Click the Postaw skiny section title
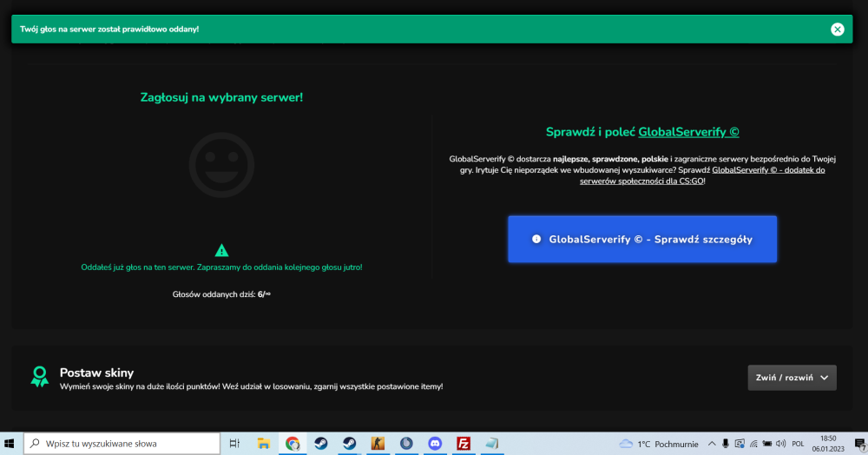This screenshot has height=455, width=868. click(x=96, y=373)
